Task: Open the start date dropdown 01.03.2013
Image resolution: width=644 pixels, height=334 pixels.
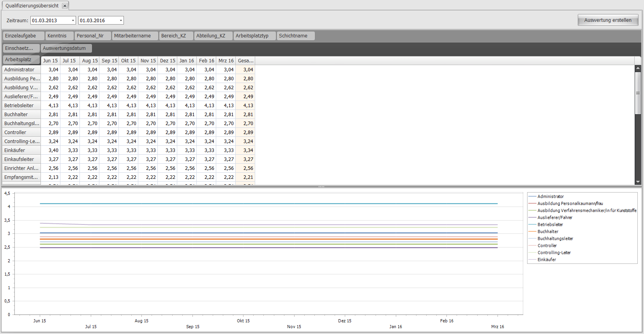Action: click(73, 21)
